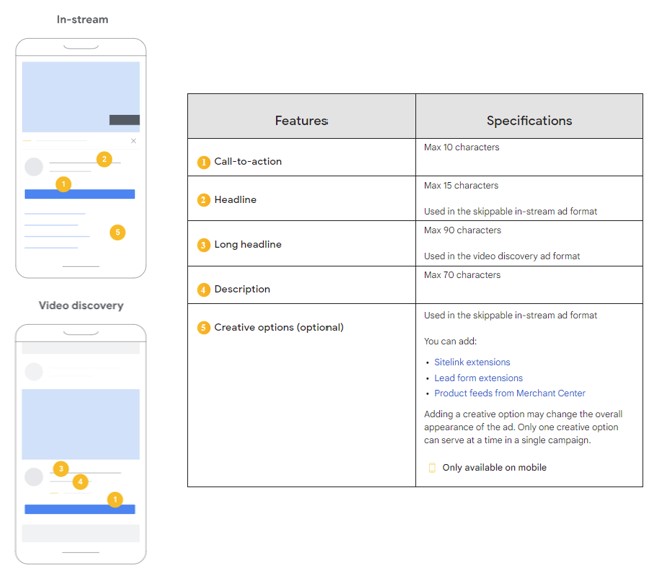Click the dark skip button on the In-stream video

124,120
